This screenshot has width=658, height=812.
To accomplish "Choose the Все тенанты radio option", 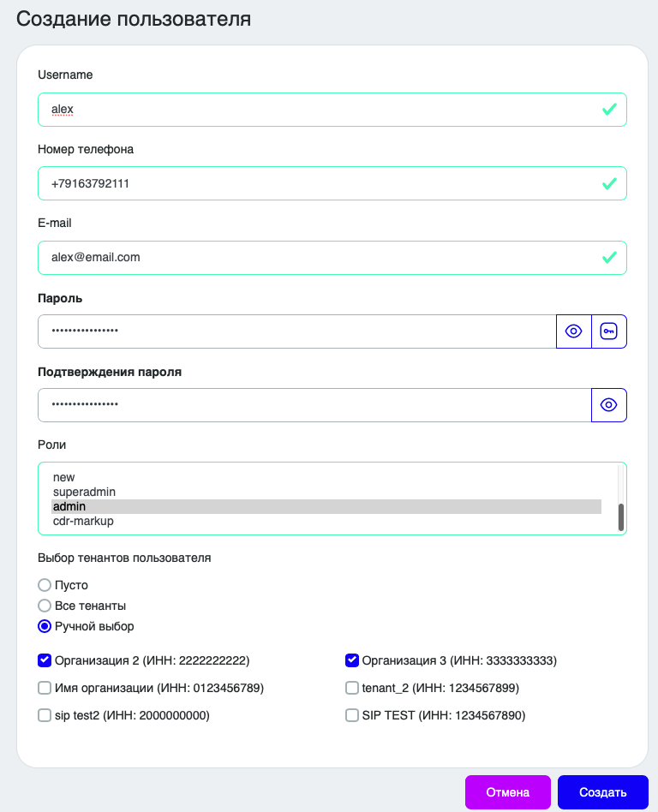I will point(45,606).
